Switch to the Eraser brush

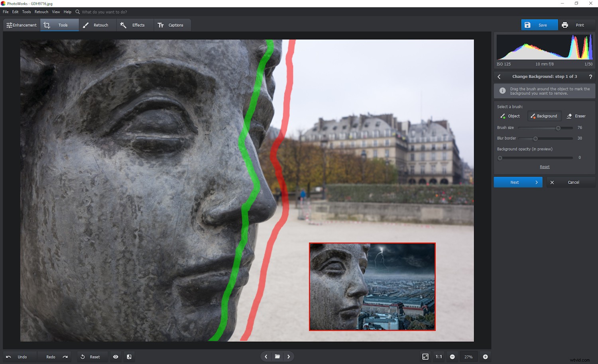click(x=576, y=116)
